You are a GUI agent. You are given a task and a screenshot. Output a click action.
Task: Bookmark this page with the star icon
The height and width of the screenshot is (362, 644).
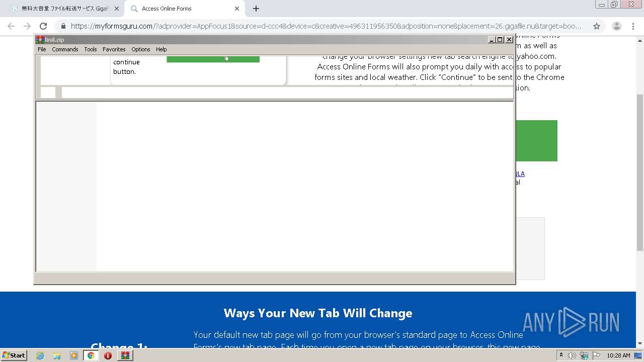(597, 26)
